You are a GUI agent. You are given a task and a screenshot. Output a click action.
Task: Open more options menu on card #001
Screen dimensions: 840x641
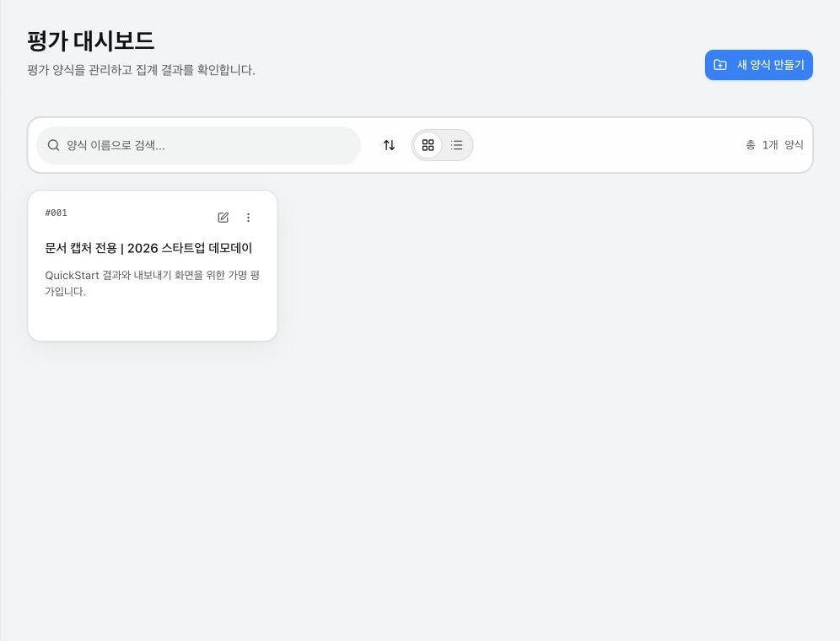[x=248, y=218]
